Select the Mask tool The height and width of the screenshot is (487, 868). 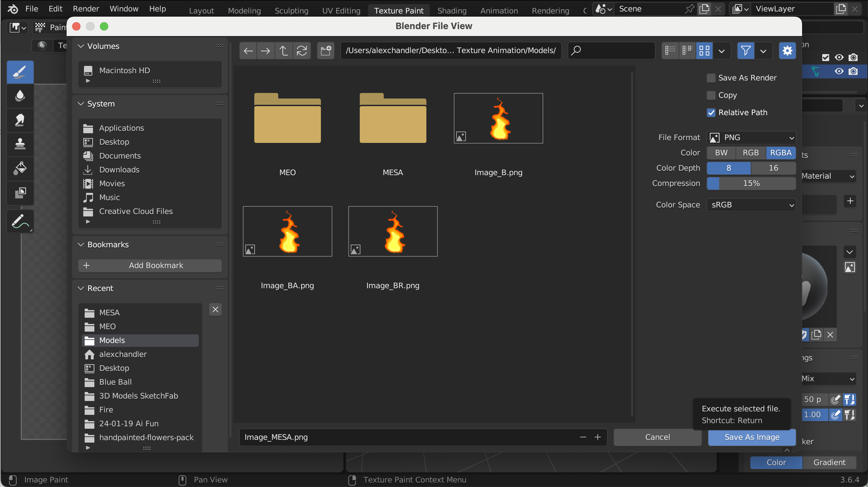20,193
